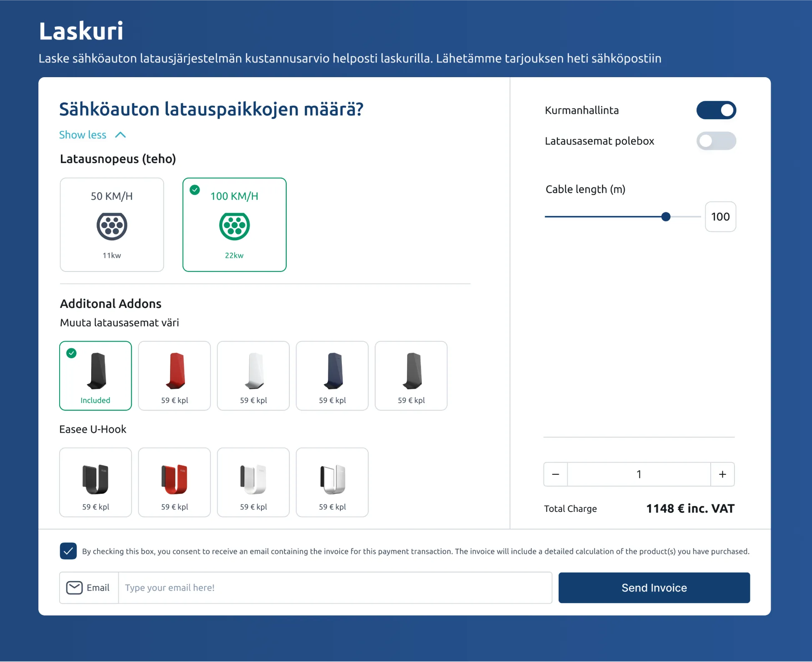This screenshot has height=662, width=812.
Task: Click the email address input field
Action: tap(335, 588)
